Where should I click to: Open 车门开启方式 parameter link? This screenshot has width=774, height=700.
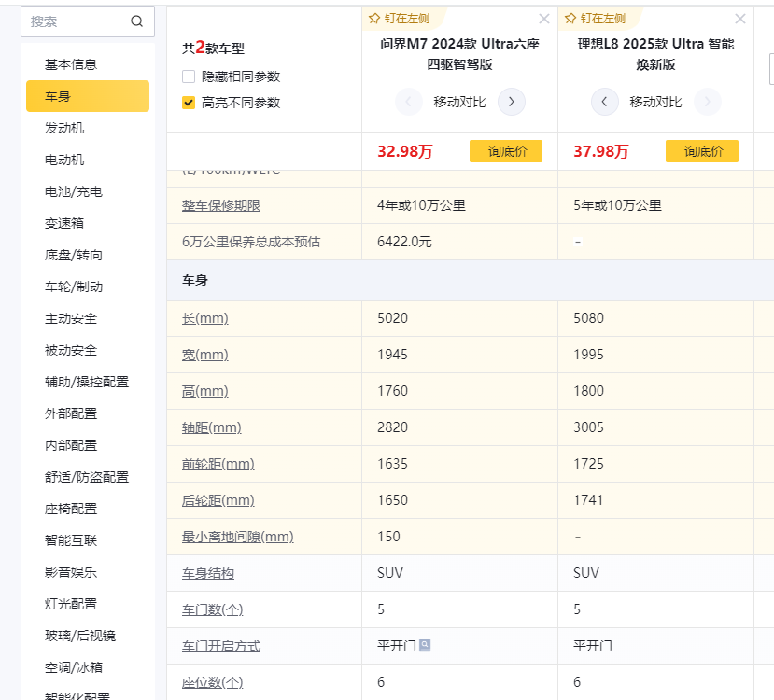pyautogui.click(x=221, y=646)
